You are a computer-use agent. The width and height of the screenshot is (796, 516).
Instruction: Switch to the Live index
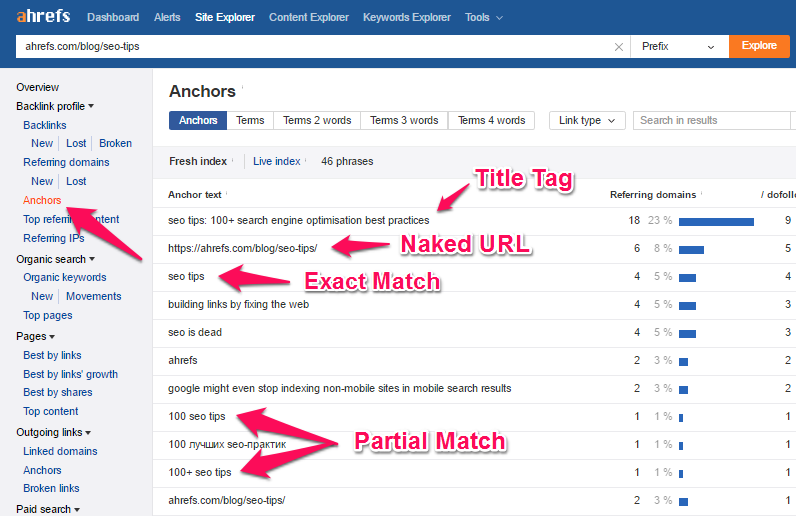[276, 161]
